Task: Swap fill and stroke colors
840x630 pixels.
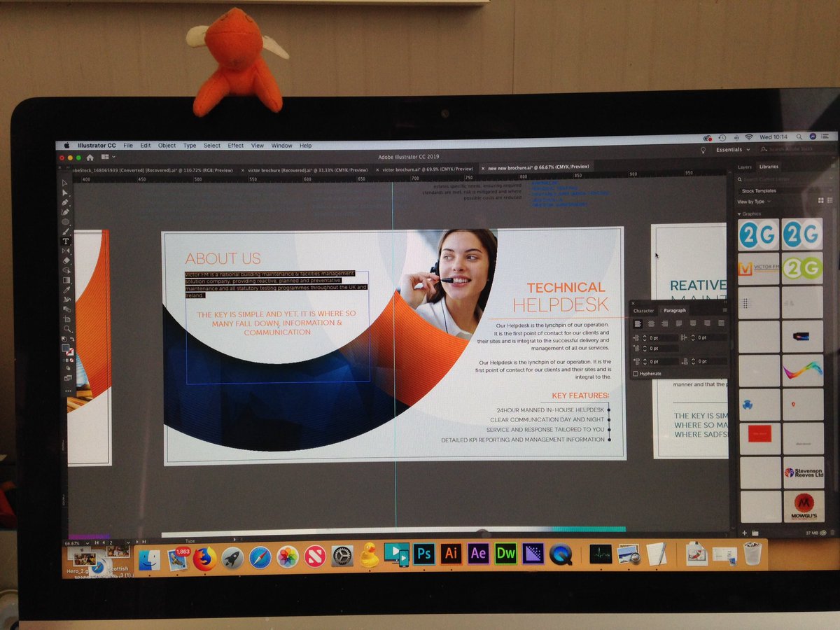Action: (73, 339)
